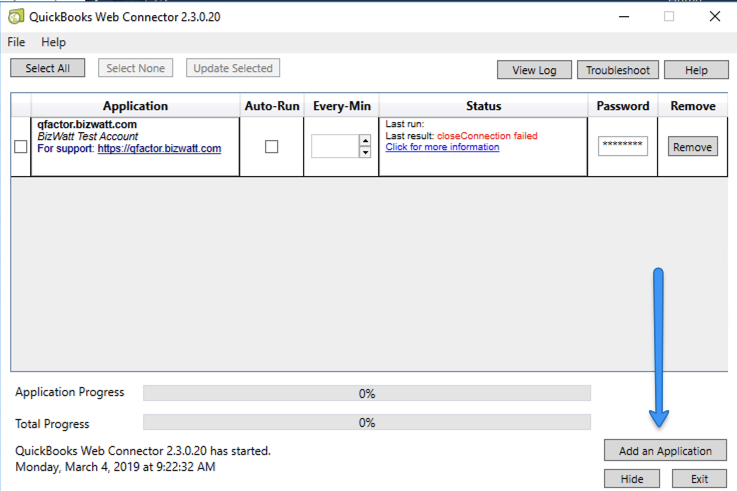Viewport: 737px width, 491px height.
Task: Click the Monday, March 4, 2019 timestamp text
Action: (x=115, y=467)
